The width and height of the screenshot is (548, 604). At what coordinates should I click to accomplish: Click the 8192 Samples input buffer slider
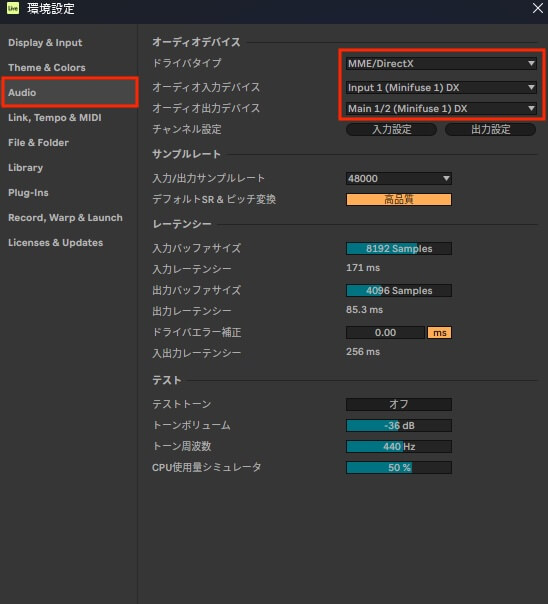point(399,248)
